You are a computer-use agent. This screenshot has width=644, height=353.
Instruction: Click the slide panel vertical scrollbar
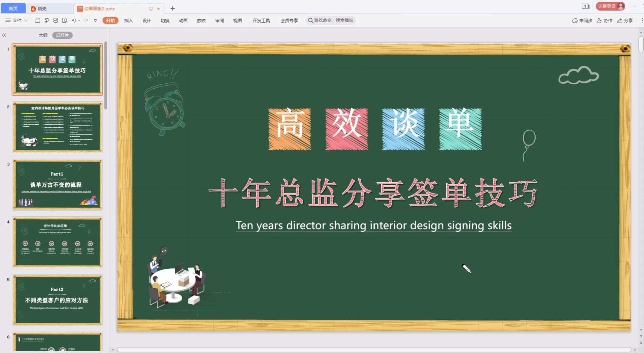[106, 75]
